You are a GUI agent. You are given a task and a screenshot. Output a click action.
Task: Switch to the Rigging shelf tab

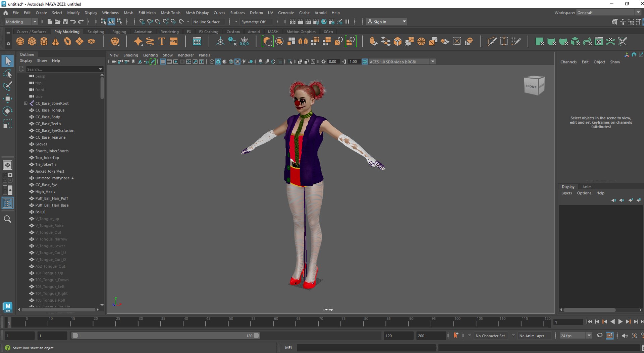click(119, 32)
